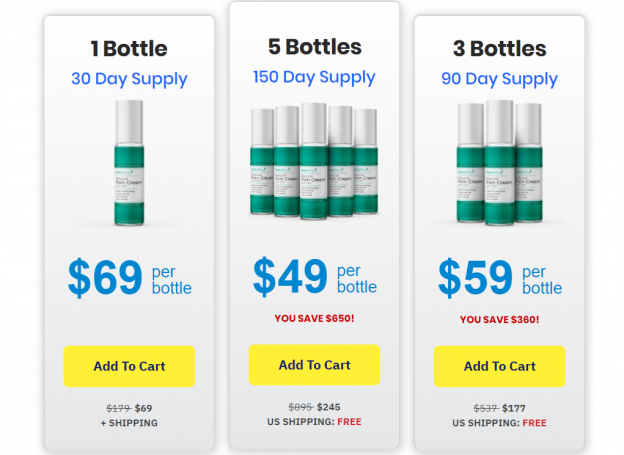The width and height of the screenshot is (624, 455).
Task: Click the 30 Day Supply text
Action: click(x=129, y=79)
